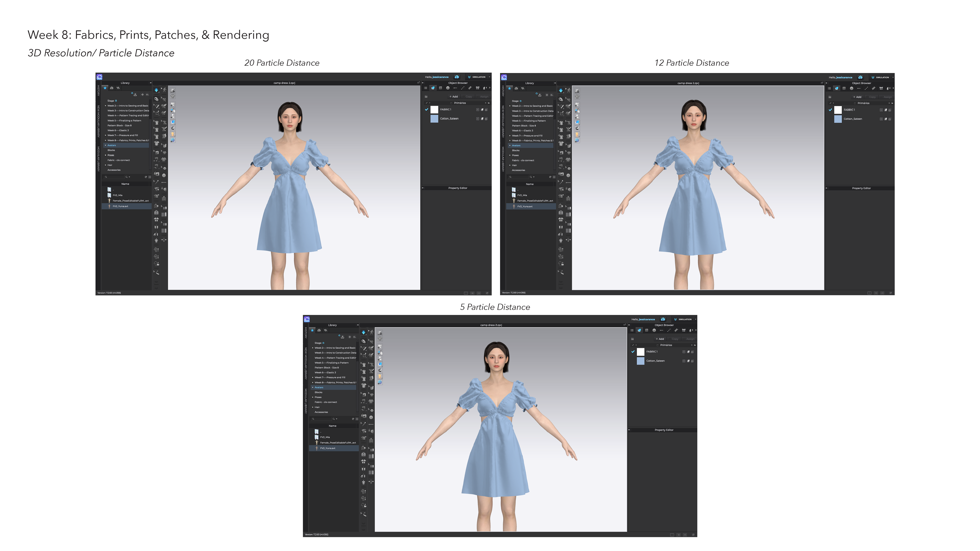This screenshot has height=551, width=980.
Task: Click Select/Move hand tool in 5 Particle toolbar
Action: pos(363,341)
